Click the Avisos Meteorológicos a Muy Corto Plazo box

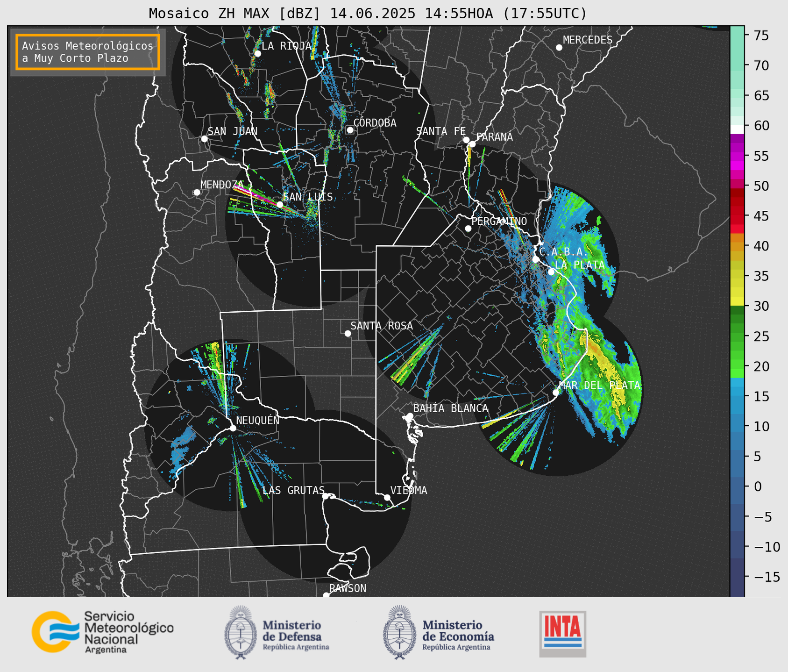pyautogui.click(x=88, y=52)
